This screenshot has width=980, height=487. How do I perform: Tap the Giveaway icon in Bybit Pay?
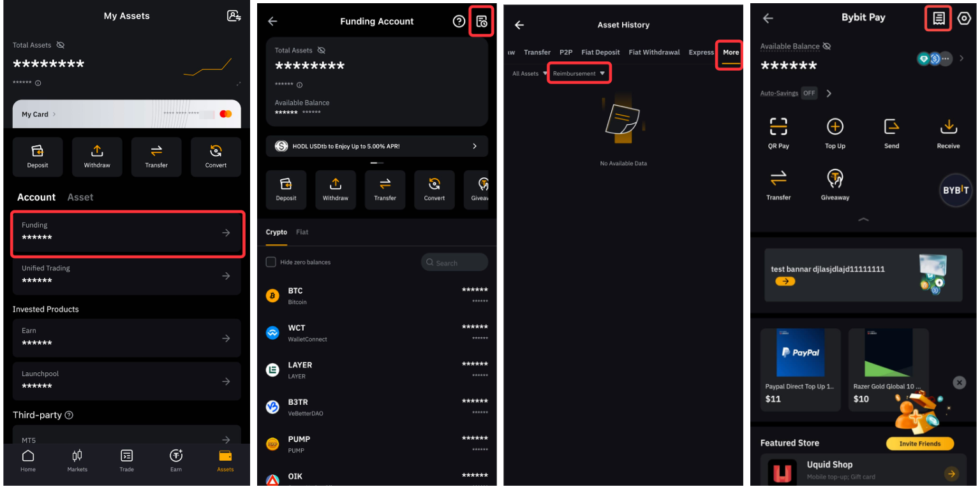(835, 178)
